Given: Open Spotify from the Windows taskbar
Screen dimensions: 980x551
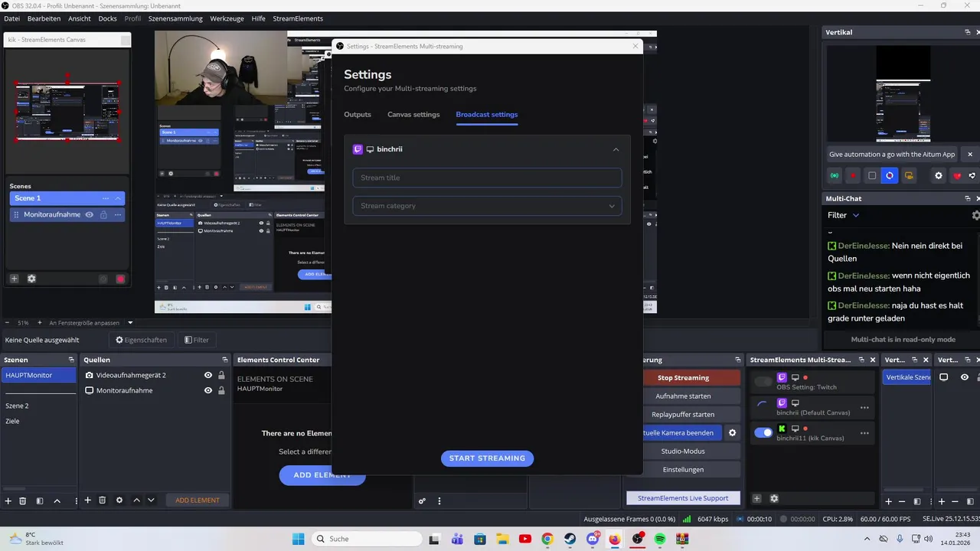Looking at the screenshot, I should 660,539.
